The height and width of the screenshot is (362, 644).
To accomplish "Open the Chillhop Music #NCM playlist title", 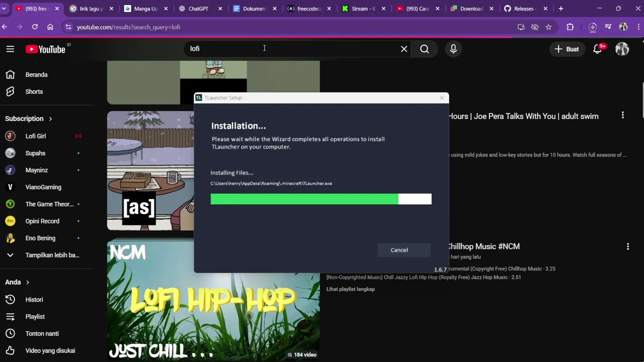I will click(x=484, y=246).
